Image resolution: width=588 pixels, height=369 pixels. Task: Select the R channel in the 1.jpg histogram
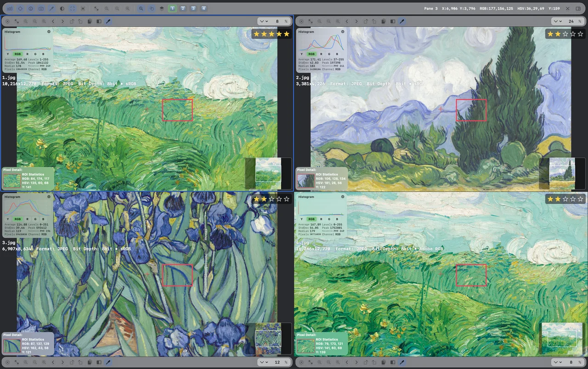tap(28, 54)
